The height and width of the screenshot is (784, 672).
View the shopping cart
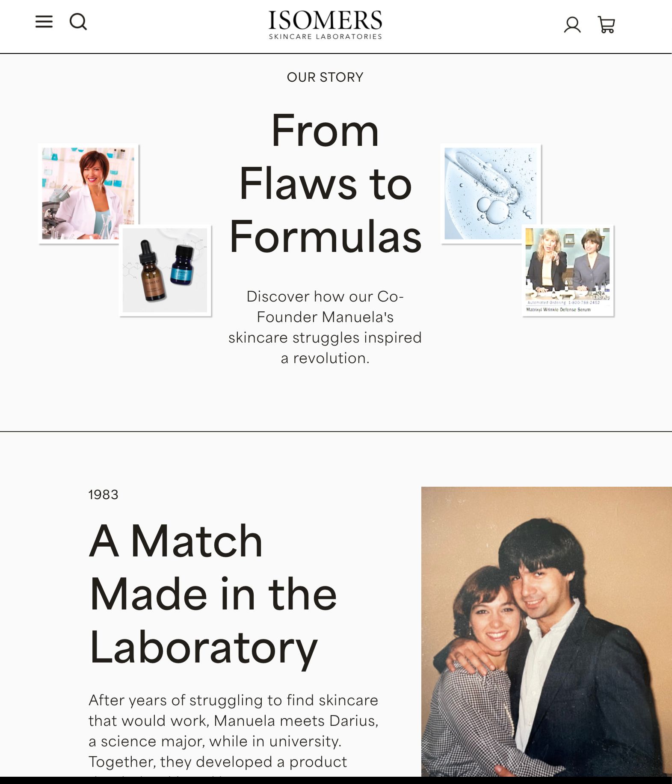pyautogui.click(x=606, y=25)
